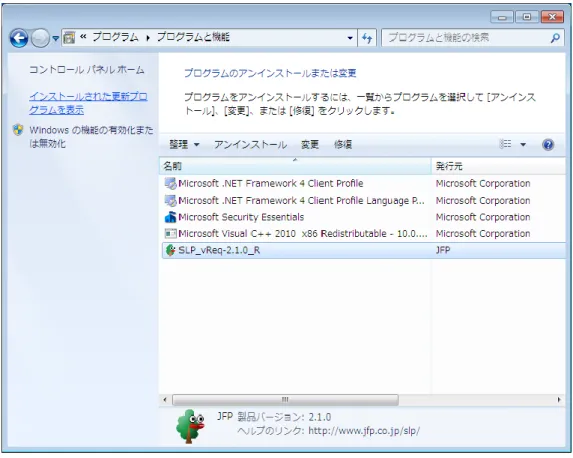Select Microsoft Visual C++ 2010 x86 Redistributable
Viewport: 573px width, 458px height.
point(364,234)
